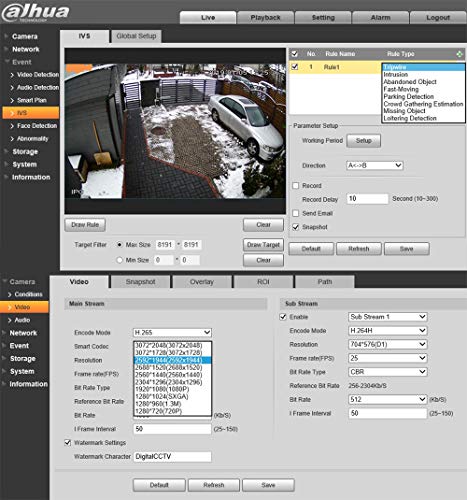467x500 pixels.
Task: Select Audio Detection in sidebar
Action: [38, 87]
